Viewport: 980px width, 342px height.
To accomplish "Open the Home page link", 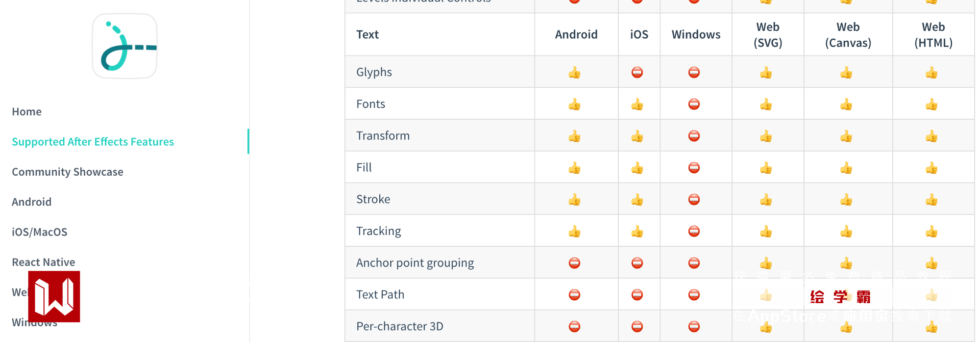I will point(27,112).
